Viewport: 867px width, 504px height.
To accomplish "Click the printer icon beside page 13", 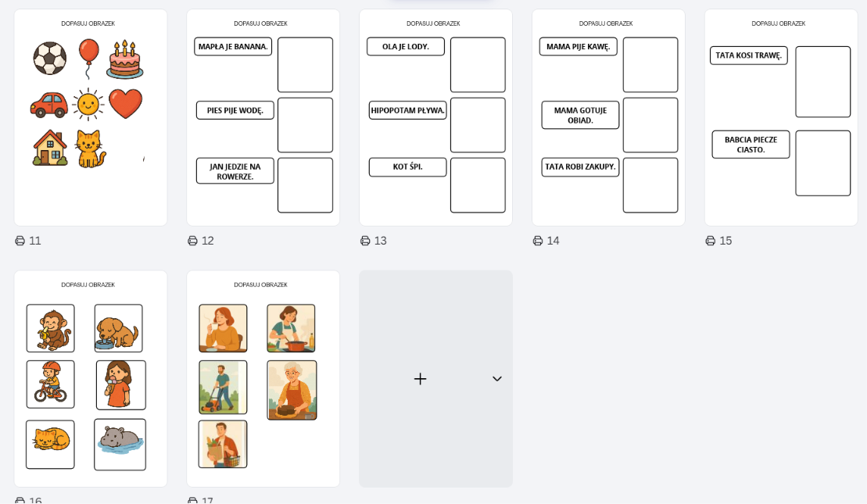I will (x=365, y=241).
